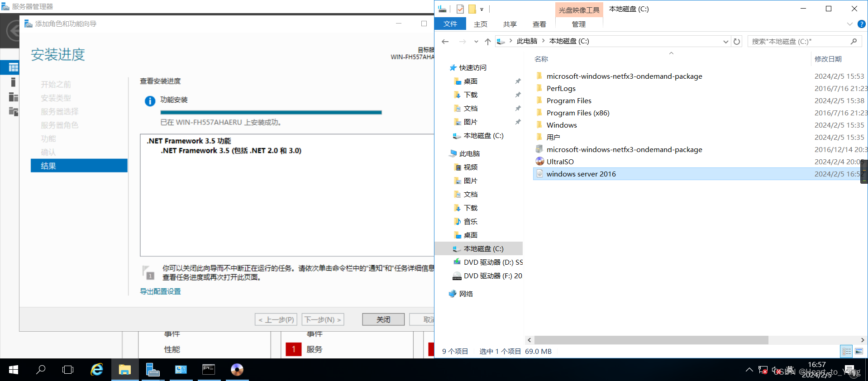
Task: Select 网络 in navigation pane
Action: [x=466, y=294]
